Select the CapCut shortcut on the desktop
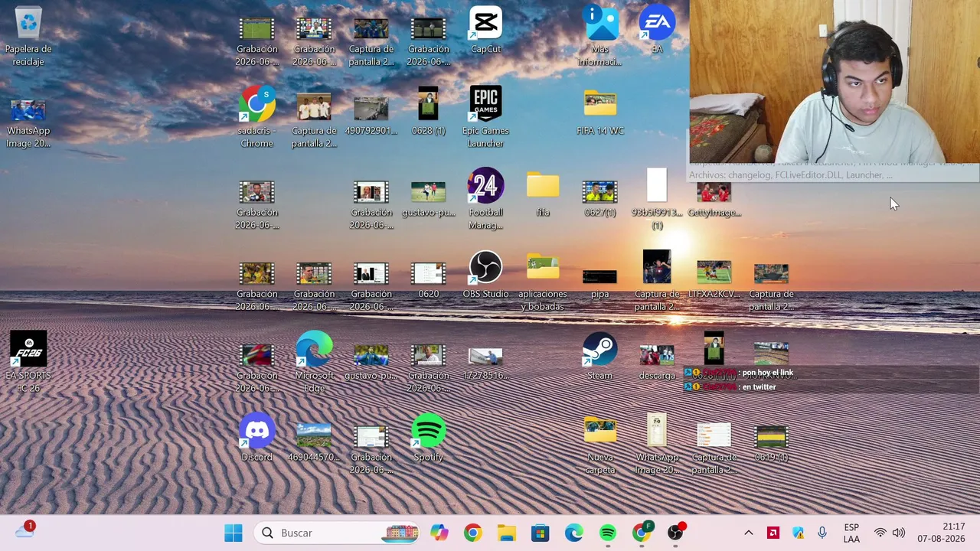This screenshot has width=980, height=551. [485, 31]
